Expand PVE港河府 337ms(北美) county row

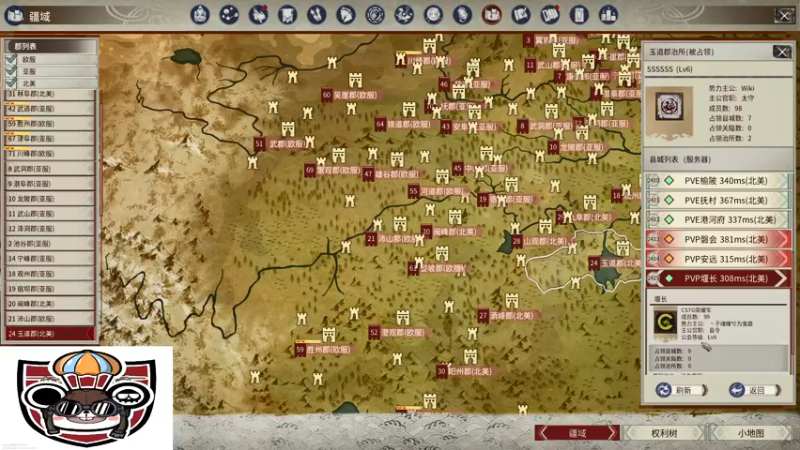click(718, 219)
